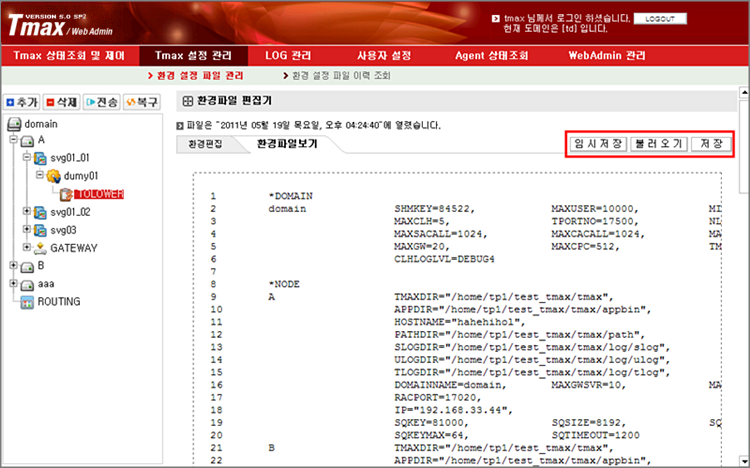Select GATEWAY tree item label
This screenshot has height=468, width=750.
point(74,248)
